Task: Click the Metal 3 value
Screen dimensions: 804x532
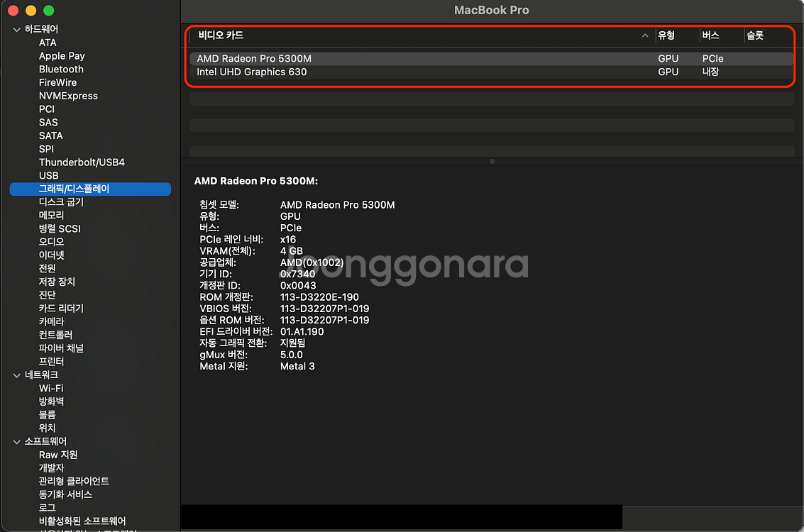Action: (x=297, y=367)
